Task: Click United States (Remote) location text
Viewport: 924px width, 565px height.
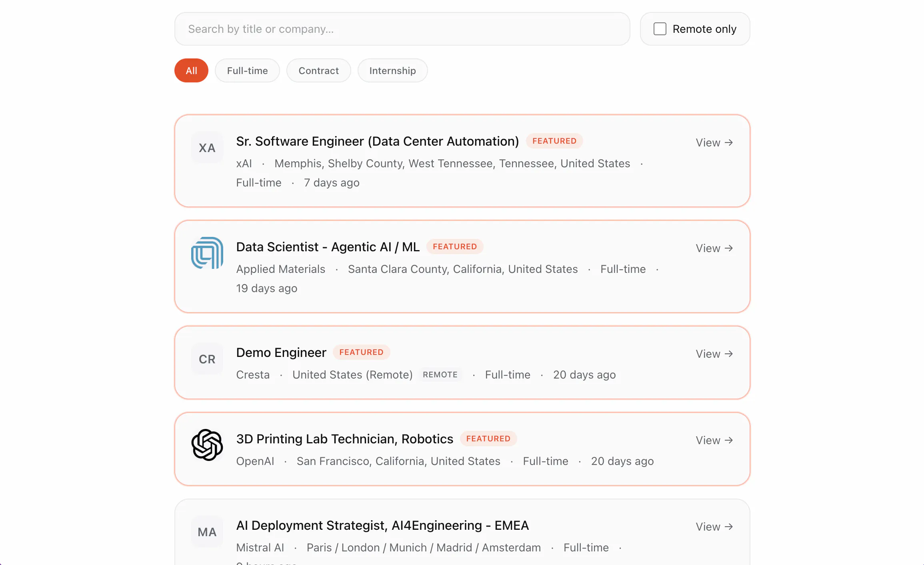Action: pos(352,375)
